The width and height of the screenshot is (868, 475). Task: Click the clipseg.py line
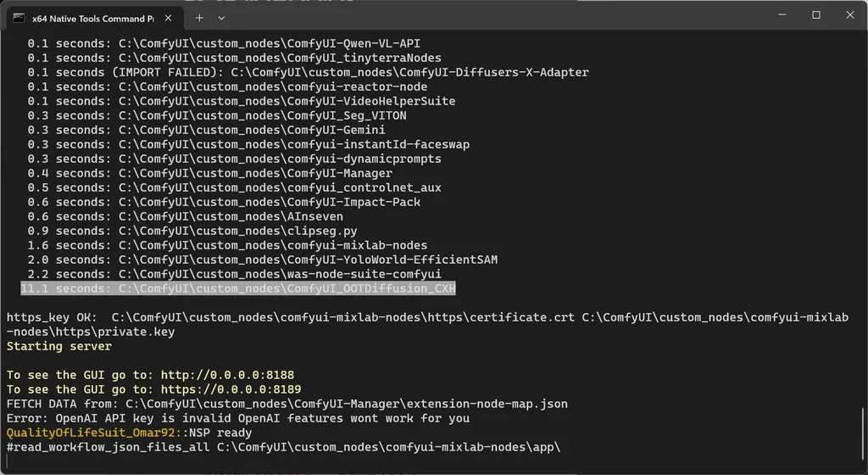point(192,231)
